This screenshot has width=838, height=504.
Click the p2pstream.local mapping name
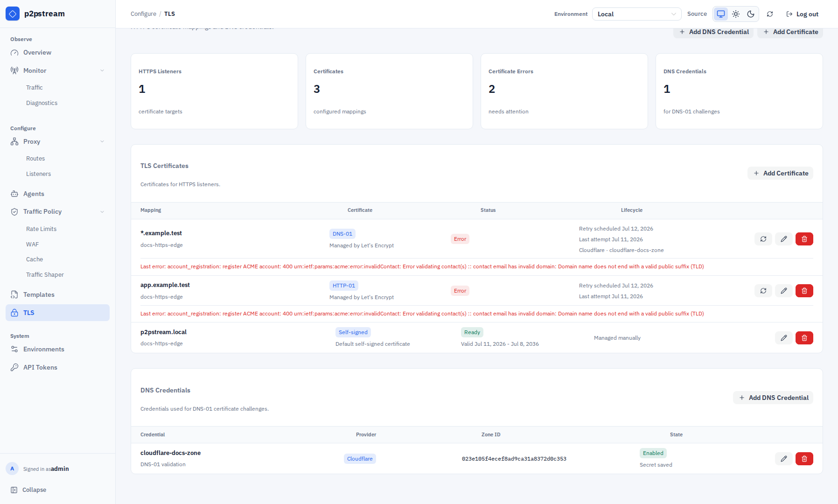coord(163,332)
